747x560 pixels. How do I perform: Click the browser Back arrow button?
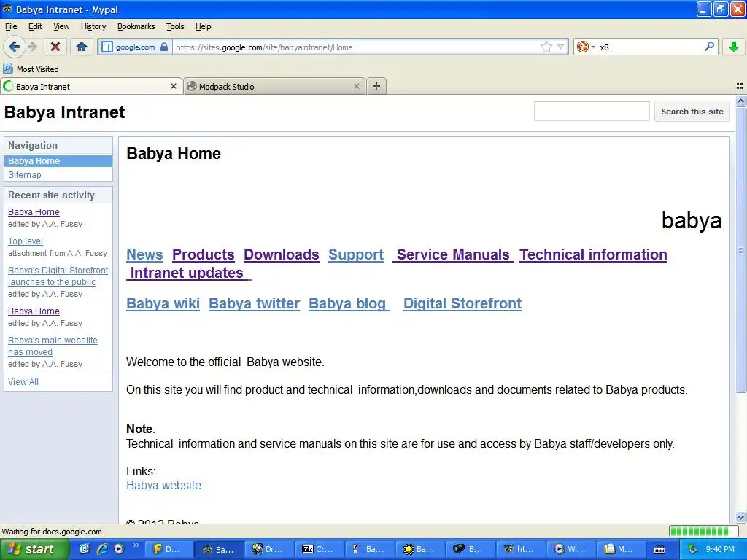pos(15,47)
